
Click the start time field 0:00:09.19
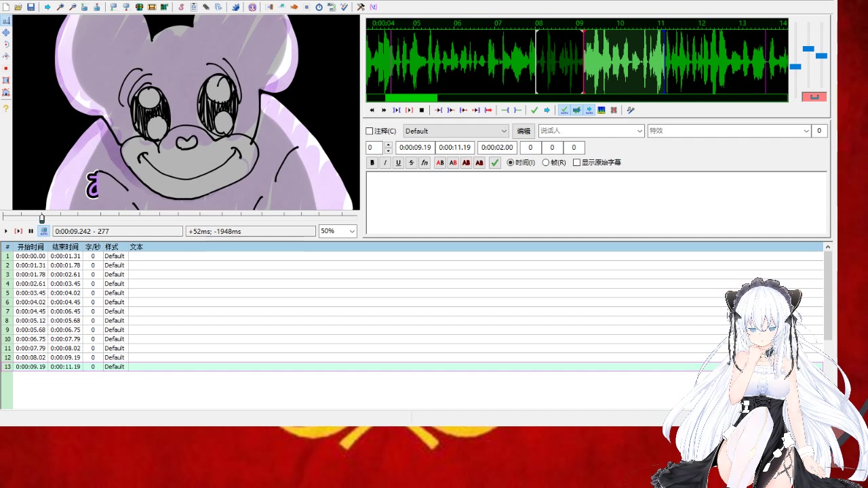click(415, 147)
